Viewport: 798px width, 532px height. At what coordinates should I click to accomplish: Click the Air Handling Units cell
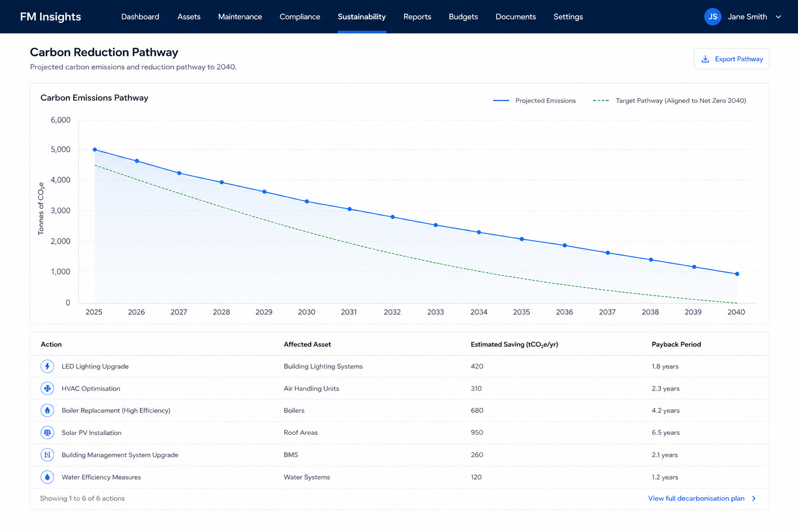[311, 389]
